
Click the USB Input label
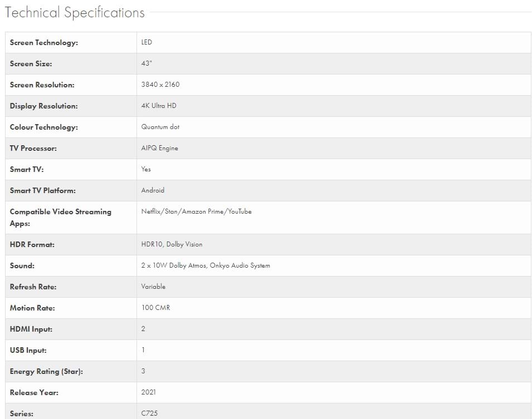coord(28,350)
